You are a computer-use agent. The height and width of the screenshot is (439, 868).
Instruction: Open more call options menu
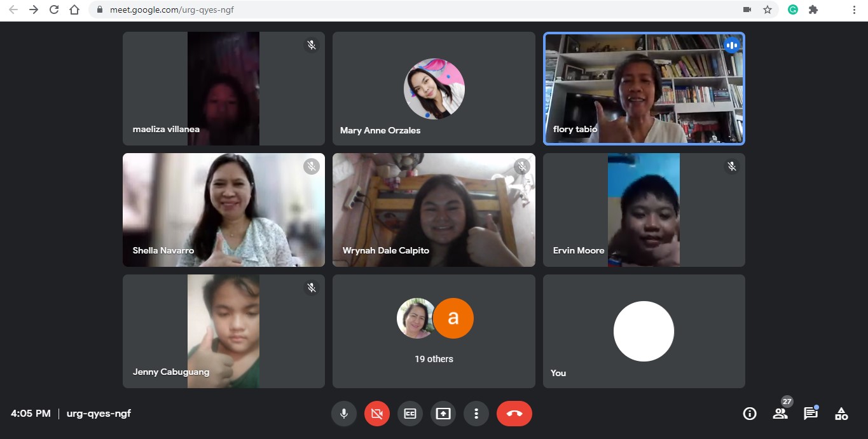coord(476,413)
